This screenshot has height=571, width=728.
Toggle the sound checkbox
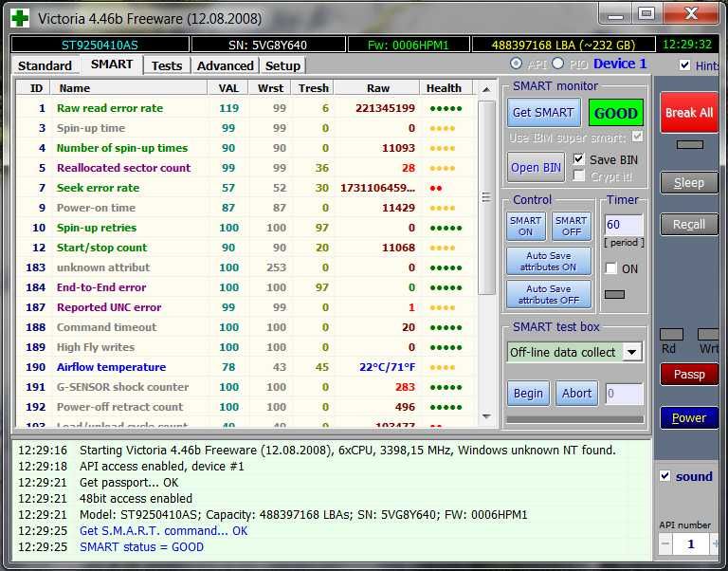pyautogui.click(x=664, y=476)
